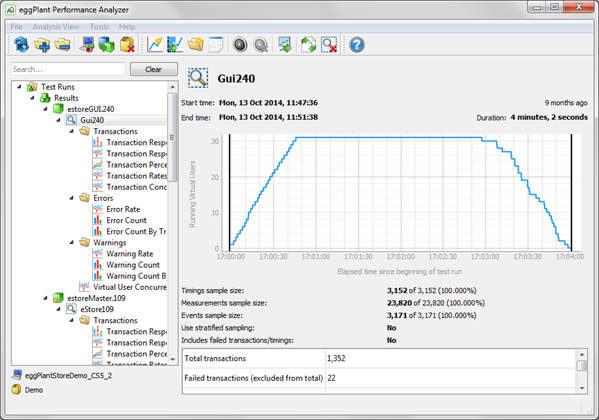Select Transaction Perce item under eStore109

(x=136, y=354)
